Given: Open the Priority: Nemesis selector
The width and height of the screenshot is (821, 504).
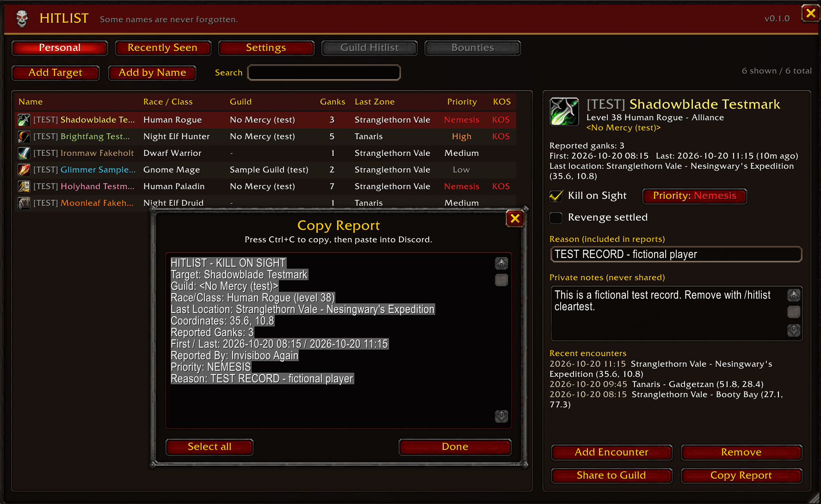Looking at the screenshot, I should pyautogui.click(x=694, y=196).
